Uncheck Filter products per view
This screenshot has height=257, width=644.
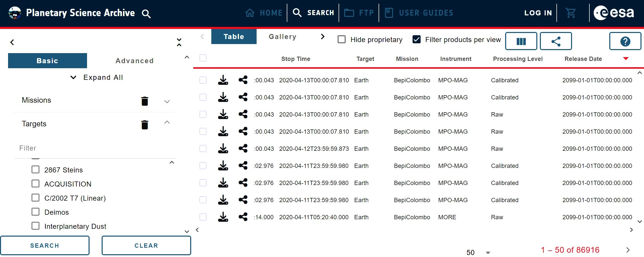tap(417, 40)
